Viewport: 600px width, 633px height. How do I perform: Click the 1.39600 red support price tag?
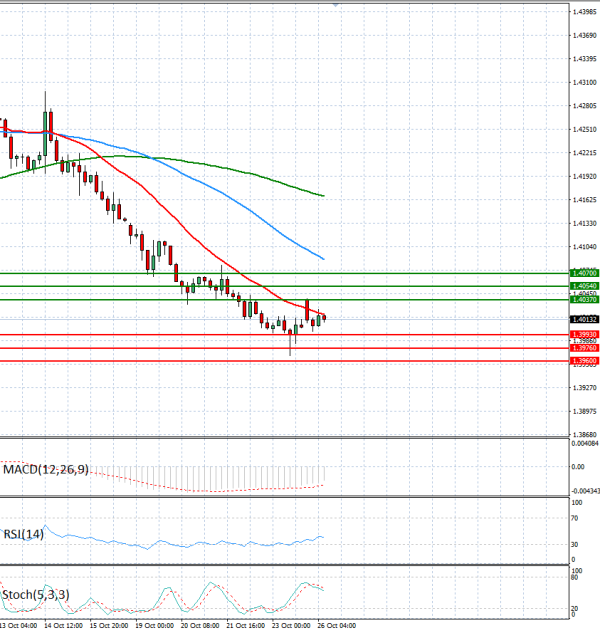[x=584, y=361]
